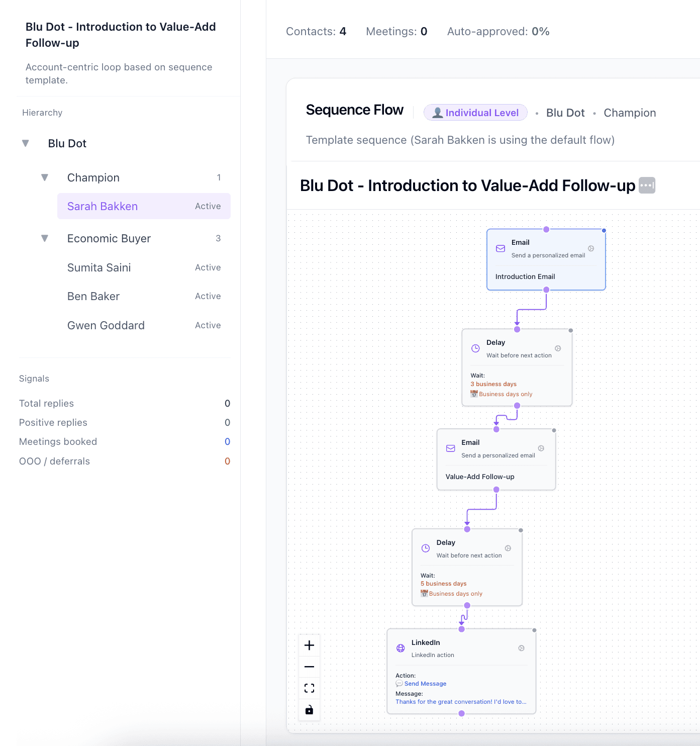Open the ellipsis menu beside the sequence title
This screenshot has height=746, width=700.
click(x=647, y=185)
